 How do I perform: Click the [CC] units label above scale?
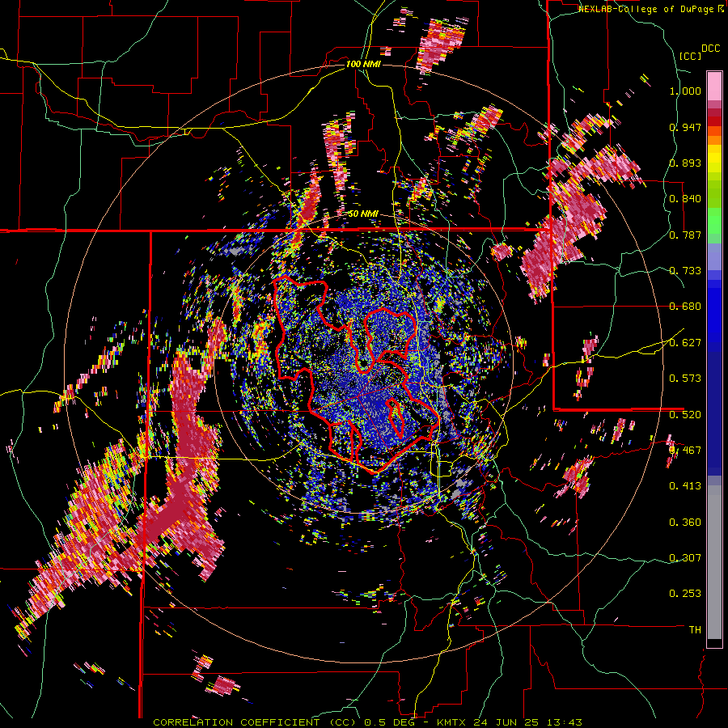690,56
